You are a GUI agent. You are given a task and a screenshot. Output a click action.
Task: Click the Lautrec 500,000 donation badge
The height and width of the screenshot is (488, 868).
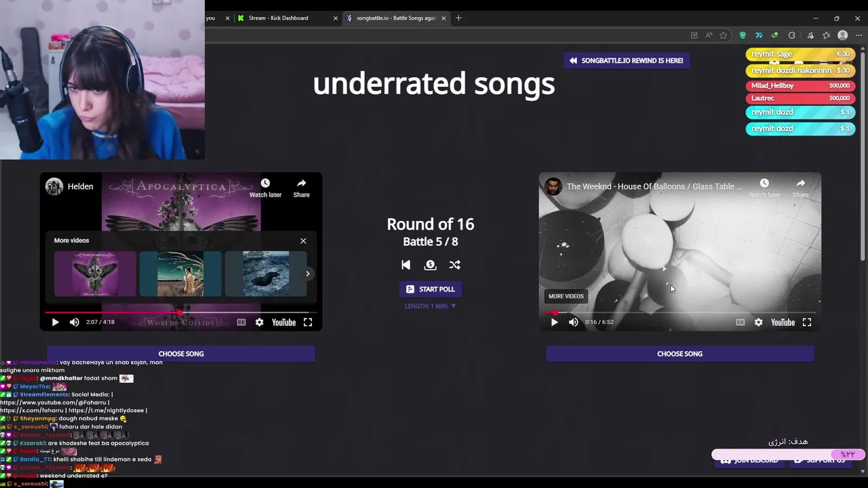(x=800, y=98)
